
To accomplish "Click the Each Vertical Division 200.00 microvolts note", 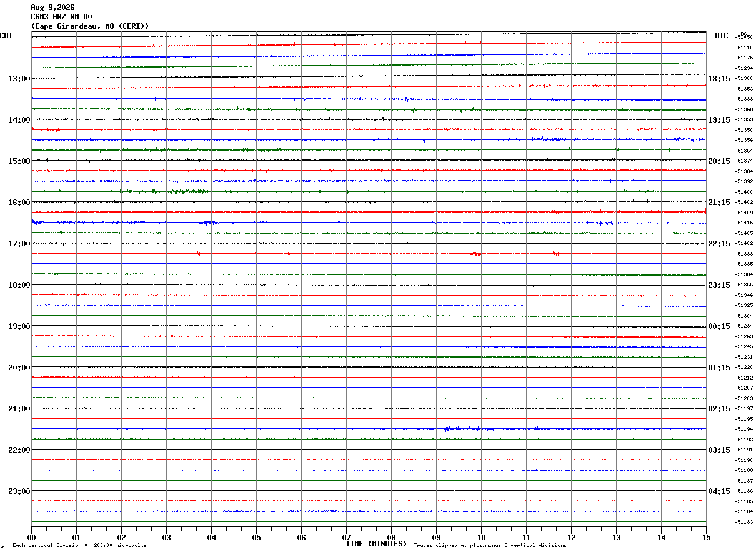I will pyautogui.click(x=79, y=546).
